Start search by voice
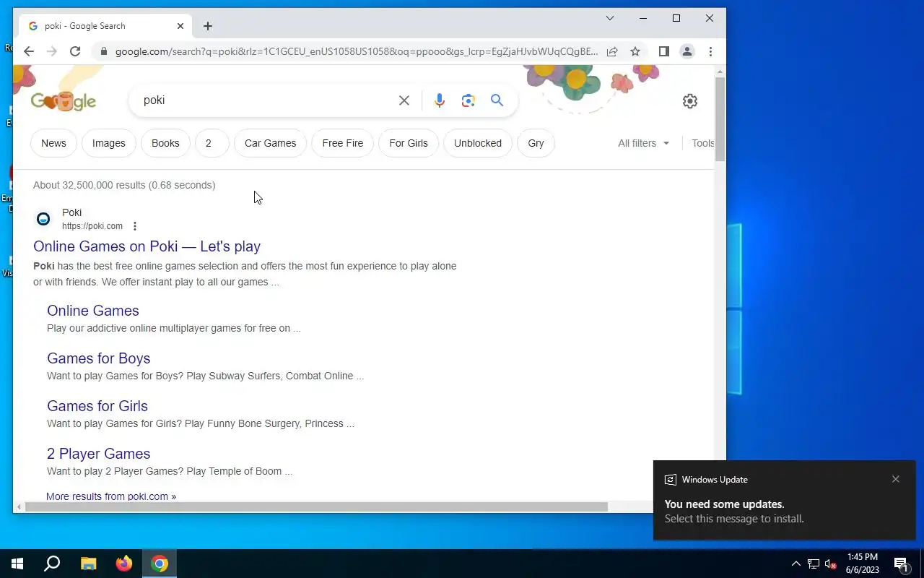Viewport: 924px width, 578px height. pos(440,100)
